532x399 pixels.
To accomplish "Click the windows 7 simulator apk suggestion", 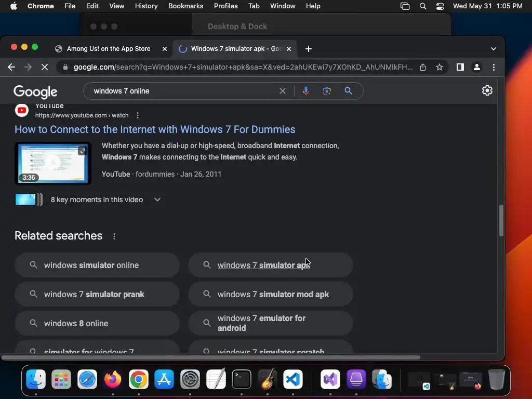I will pos(270,265).
